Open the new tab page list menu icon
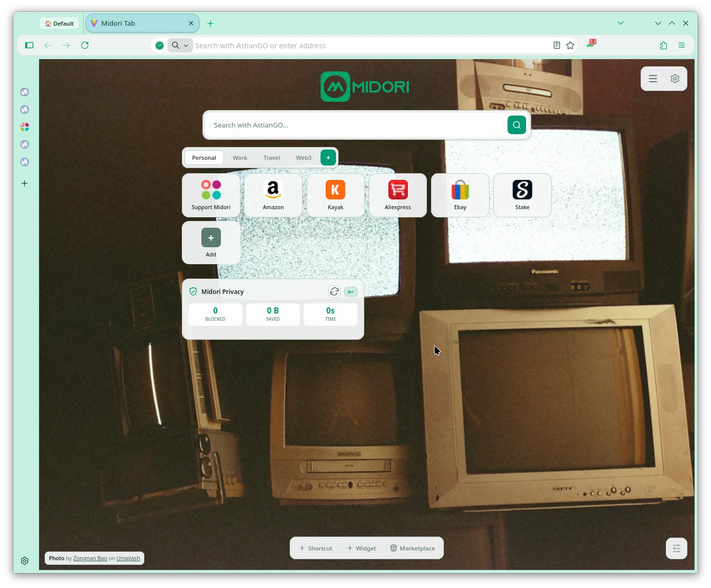711x588 pixels. pyautogui.click(x=653, y=79)
